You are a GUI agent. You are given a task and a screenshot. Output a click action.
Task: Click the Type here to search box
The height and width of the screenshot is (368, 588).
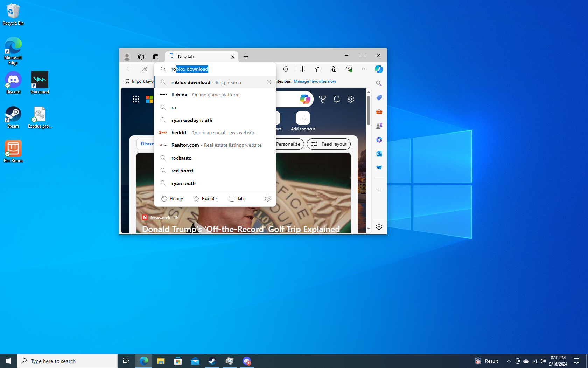click(x=67, y=361)
